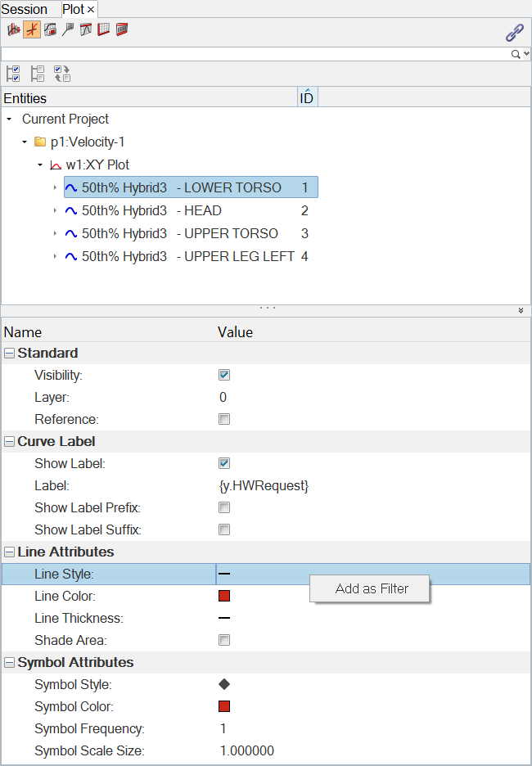Click the Select None unchecked tree icon
532x766 pixels.
point(38,74)
